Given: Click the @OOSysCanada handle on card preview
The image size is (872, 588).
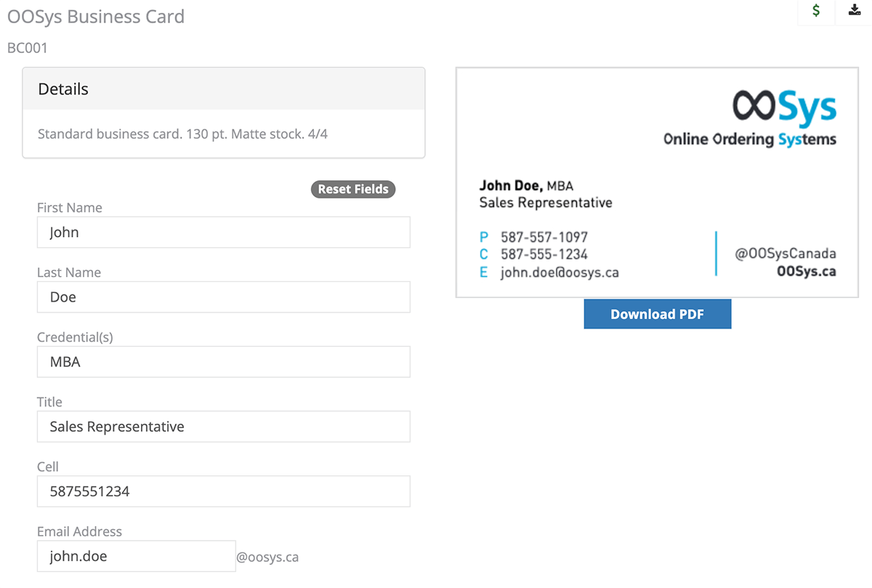Looking at the screenshot, I should click(x=785, y=254).
